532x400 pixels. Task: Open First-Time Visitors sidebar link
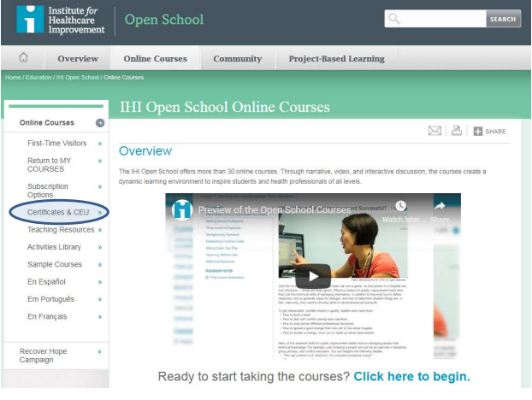(x=57, y=144)
